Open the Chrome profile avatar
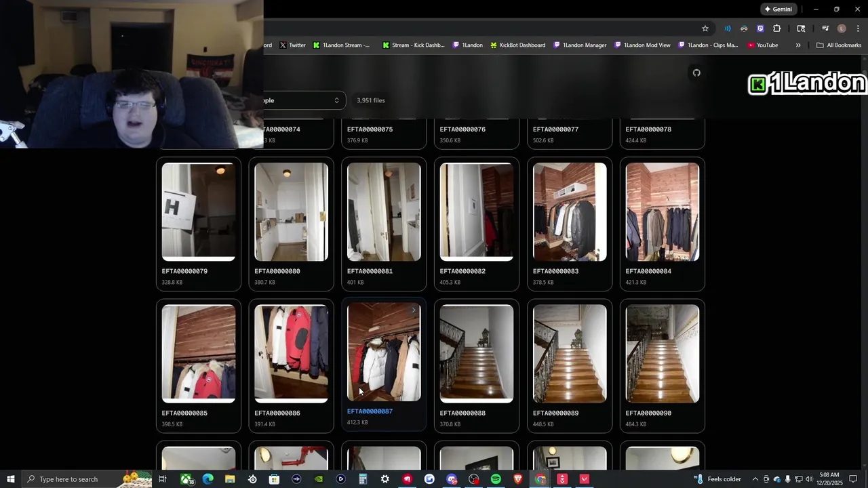Image resolution: width=868 pixels, height=488 pixels. click(842, 28)
